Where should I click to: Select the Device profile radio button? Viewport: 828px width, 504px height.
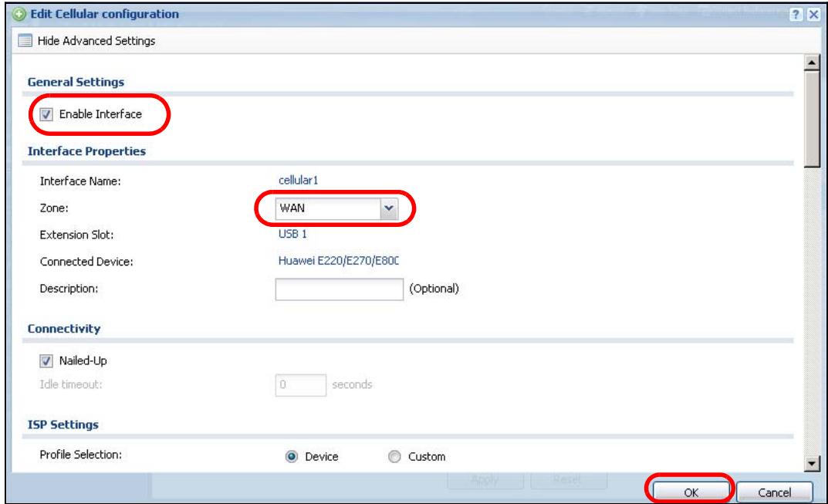tap(292, 456)
